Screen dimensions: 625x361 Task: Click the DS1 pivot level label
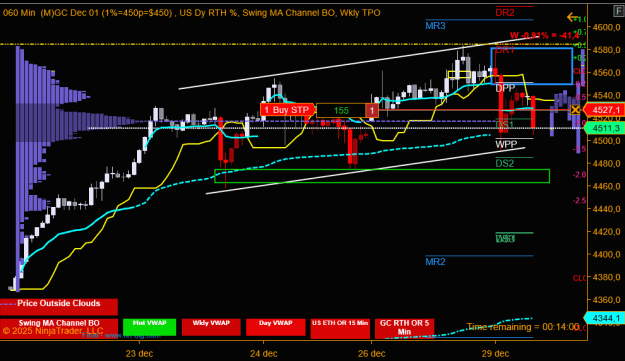pos(505,125)
